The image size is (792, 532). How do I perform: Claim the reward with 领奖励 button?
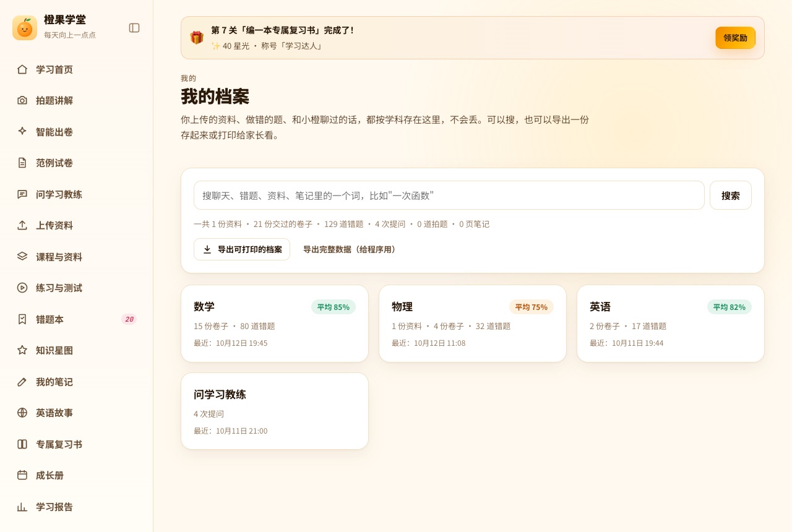[x=736, y=38]
